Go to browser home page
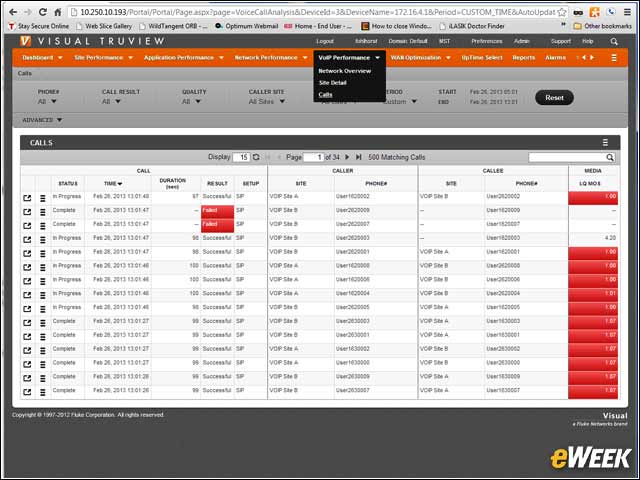Image resolution: width=640 pixels, height=480 pixels. point(58,12)
